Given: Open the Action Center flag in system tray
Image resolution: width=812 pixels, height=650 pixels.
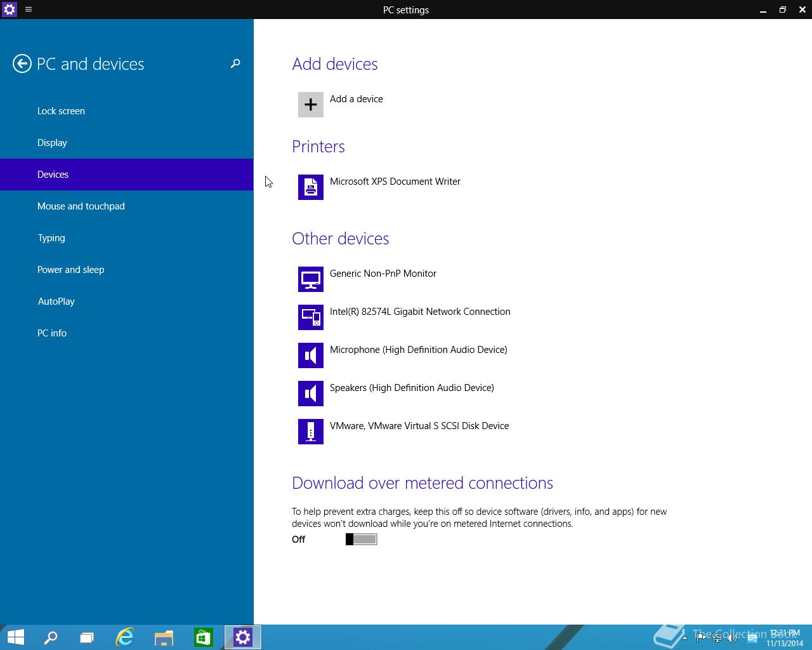Looking at the screenshot, I should tap(700, 638).
